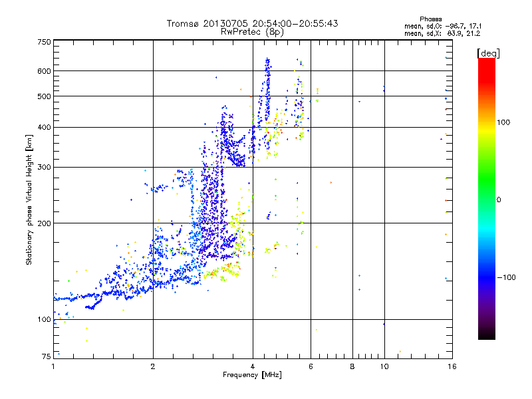Click the colorbar tick label '0'
This screenshot has height=399, width=532.
(499, 200)
